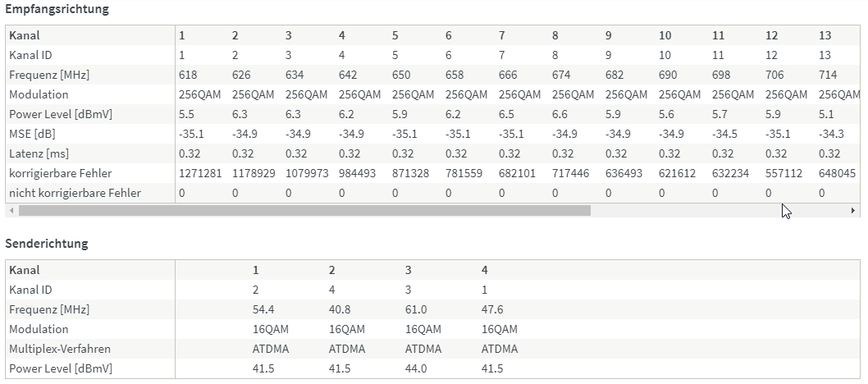Click the 'Latenz [ms]' row label
Viewport: 868px width, 384px height.
38,153
